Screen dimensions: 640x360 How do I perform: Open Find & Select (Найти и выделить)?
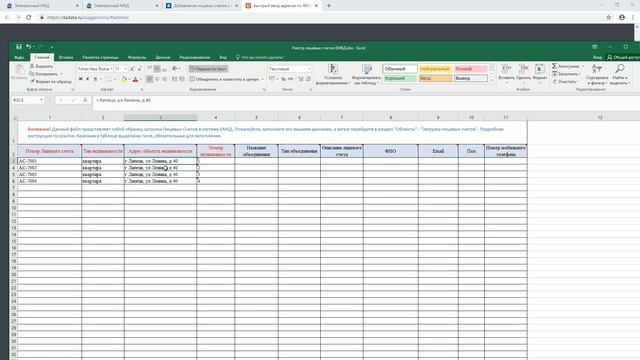tap(619, 74)
